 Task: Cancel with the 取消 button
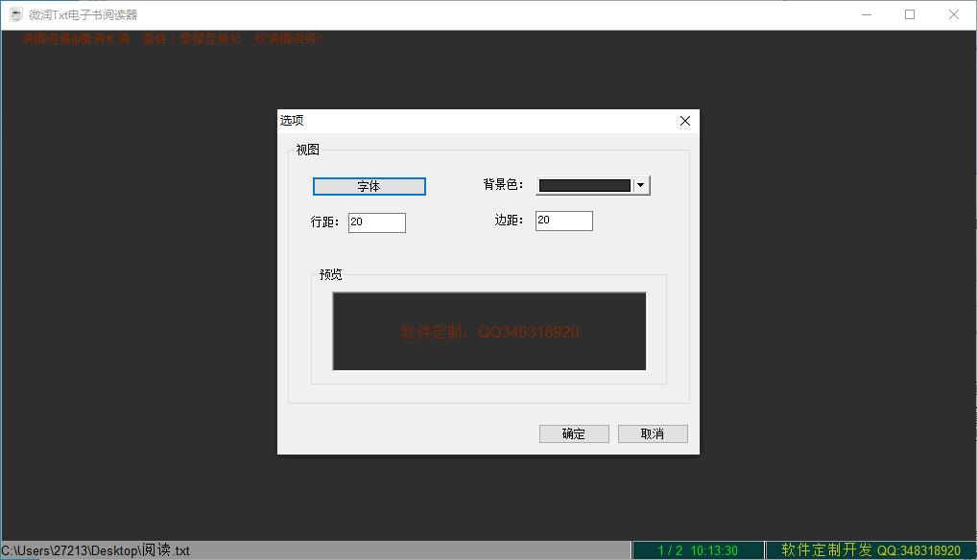click(x=653, y=433)
